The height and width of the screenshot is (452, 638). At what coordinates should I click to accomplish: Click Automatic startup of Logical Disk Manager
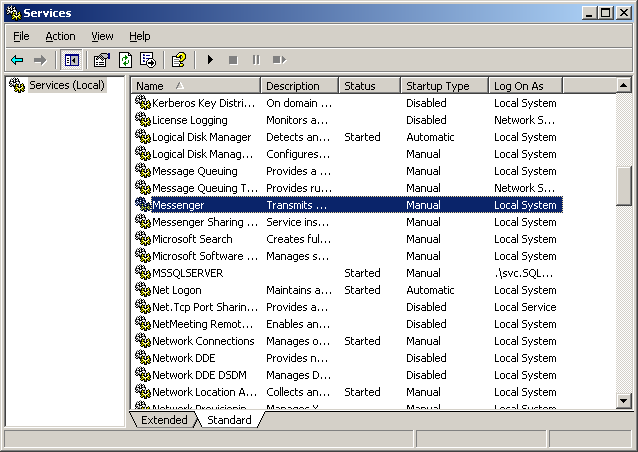point(430,137)
